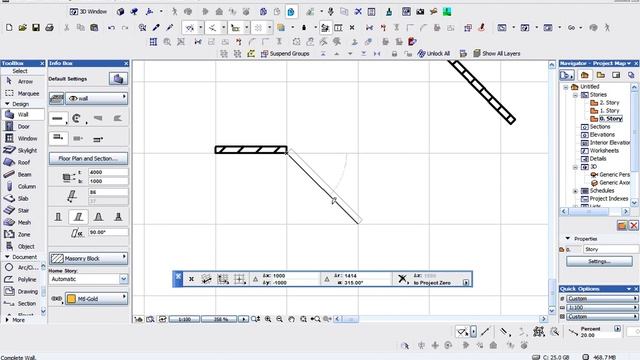Click the slant angle field 90.00°
The width and height of the screenshot is (640, 360).
pyautogui.click(x=108, y=232)
